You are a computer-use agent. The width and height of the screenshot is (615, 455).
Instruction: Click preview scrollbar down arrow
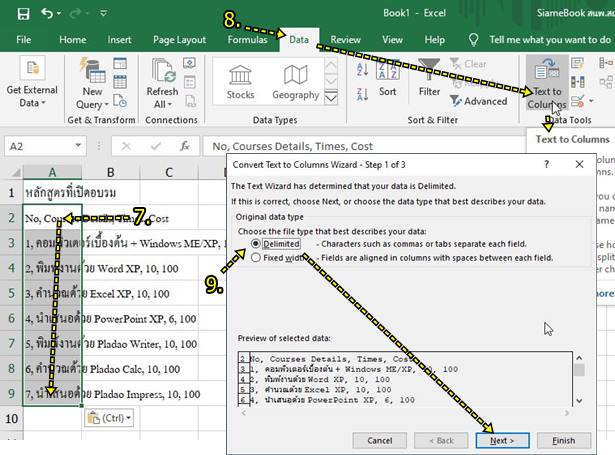pyautogui.click(x=579, y=401)
